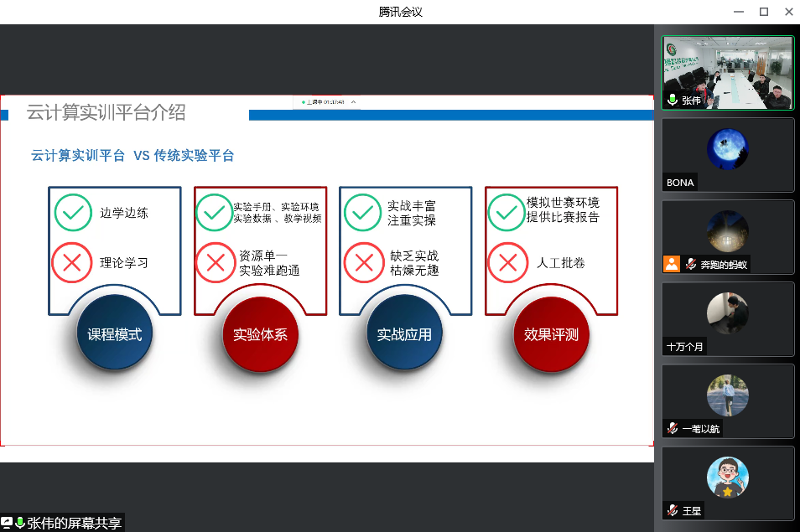Click BONA's moon avatar
This screenshot has width=800, height=532.
point(727,149)
